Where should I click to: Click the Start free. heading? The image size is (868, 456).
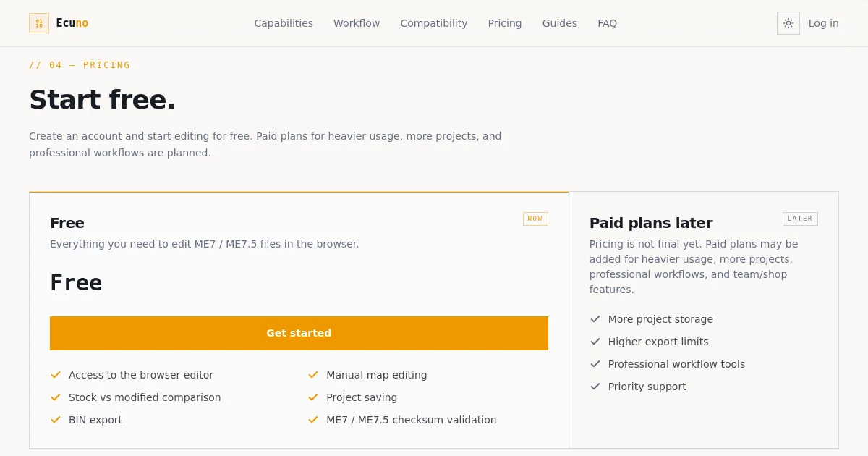point(102,100)
